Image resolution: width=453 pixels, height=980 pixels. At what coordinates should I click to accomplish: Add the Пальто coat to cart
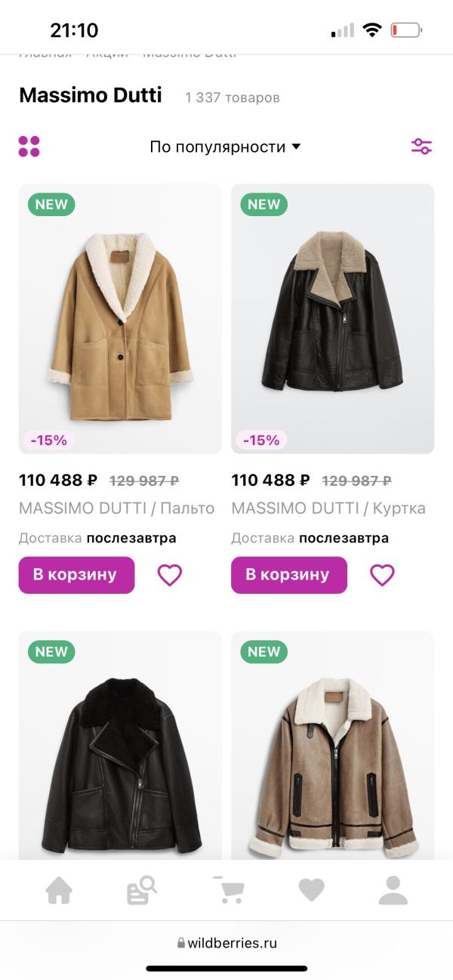[x=76, y=575]
